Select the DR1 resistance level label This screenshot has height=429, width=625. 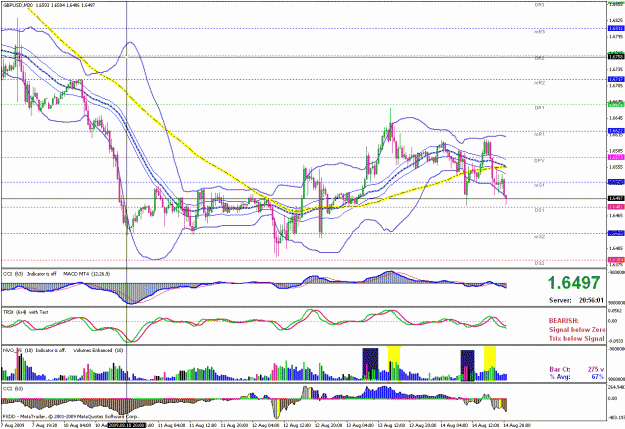click(539, 108)
